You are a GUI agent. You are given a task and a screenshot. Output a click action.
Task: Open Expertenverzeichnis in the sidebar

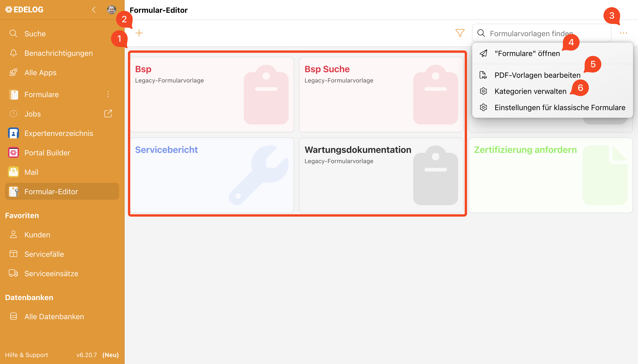(62, 133)
